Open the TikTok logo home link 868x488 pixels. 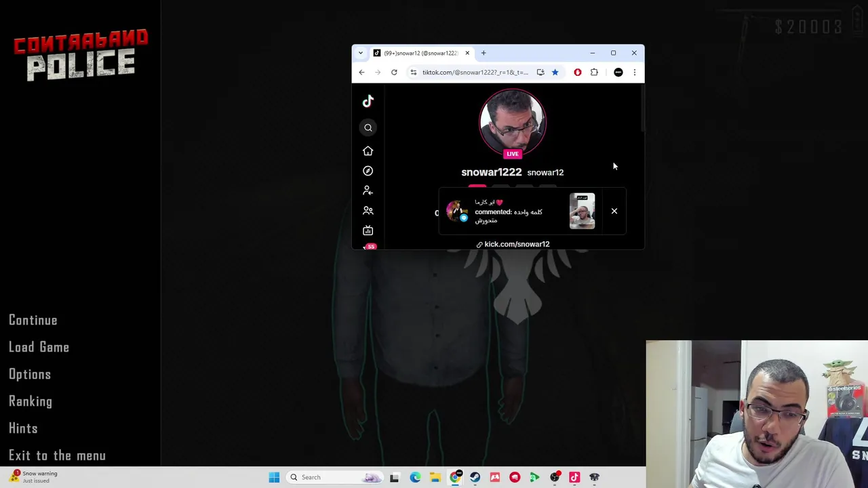368,101
